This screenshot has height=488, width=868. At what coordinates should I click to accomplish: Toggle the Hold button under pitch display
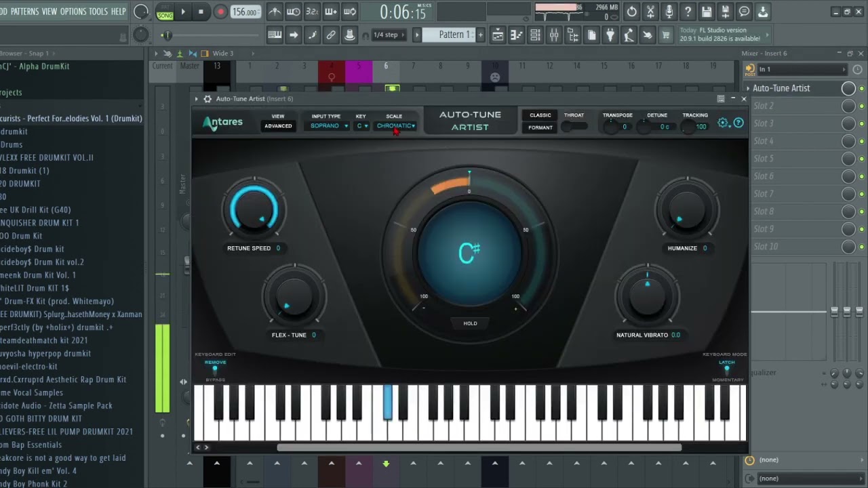(470, 323)
